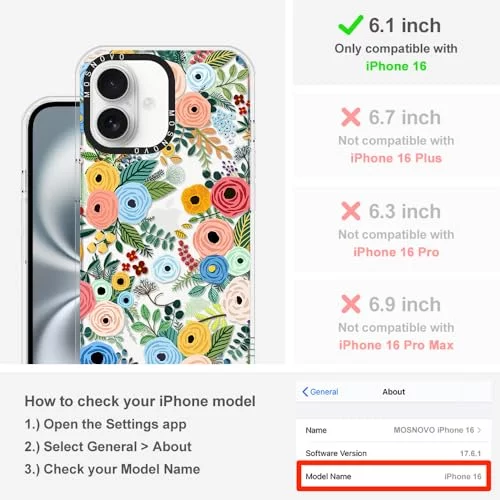The height and width of the screenshot is (500, 500).
Task: Click the red X beside 6.7 inch
Action: tap(351, 117)
